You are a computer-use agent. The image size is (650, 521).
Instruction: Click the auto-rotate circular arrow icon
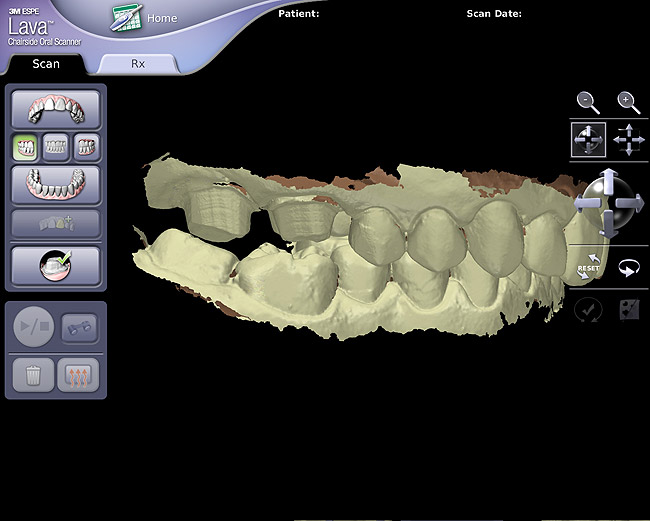(629, 268)
